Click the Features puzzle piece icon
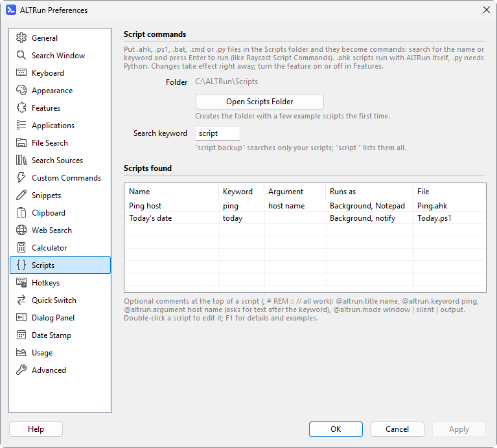497x448 pixels. (x=21, y=107)
